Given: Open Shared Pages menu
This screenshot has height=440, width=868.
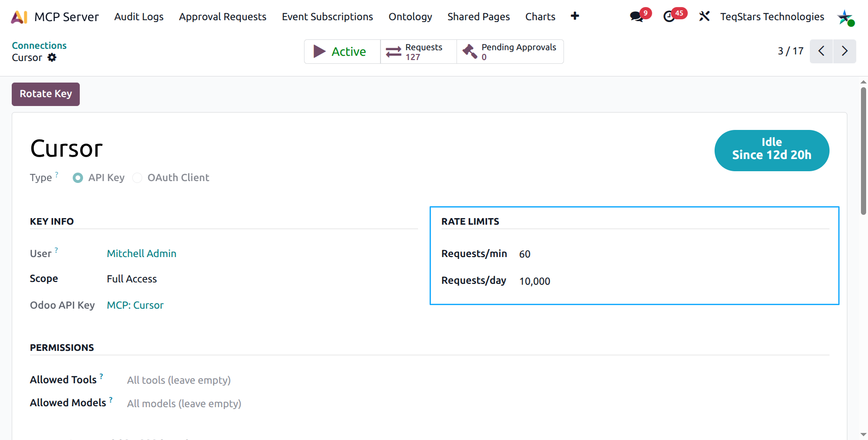Looking at the screenshot, I should click(x=479, y=17).
